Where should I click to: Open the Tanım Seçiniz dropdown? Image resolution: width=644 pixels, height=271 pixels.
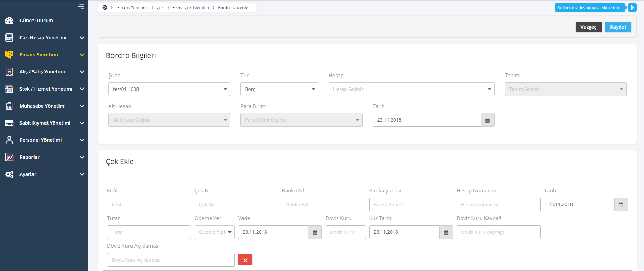565,89
